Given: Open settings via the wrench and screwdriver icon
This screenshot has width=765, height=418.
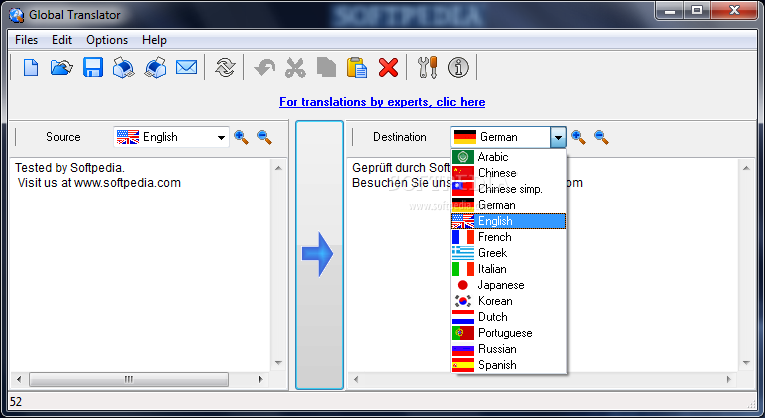Looking at the screenshot, I should click(x=428, y=67).
